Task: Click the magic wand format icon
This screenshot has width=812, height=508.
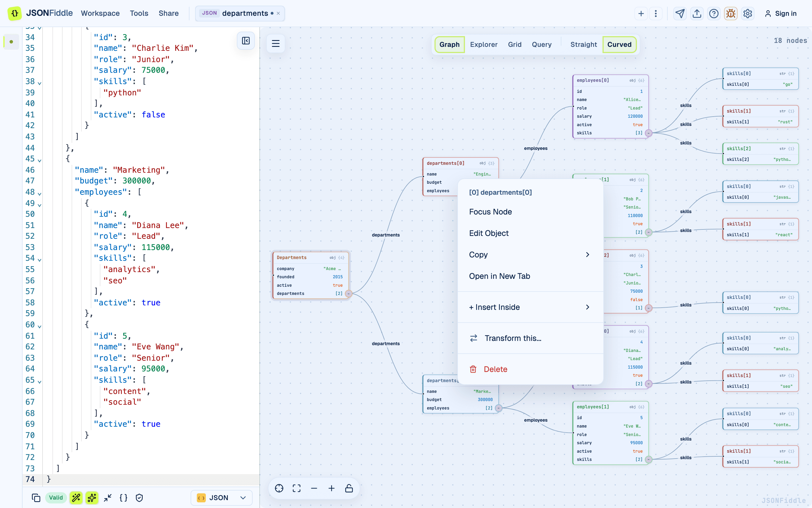Action: tap(76, 498)
